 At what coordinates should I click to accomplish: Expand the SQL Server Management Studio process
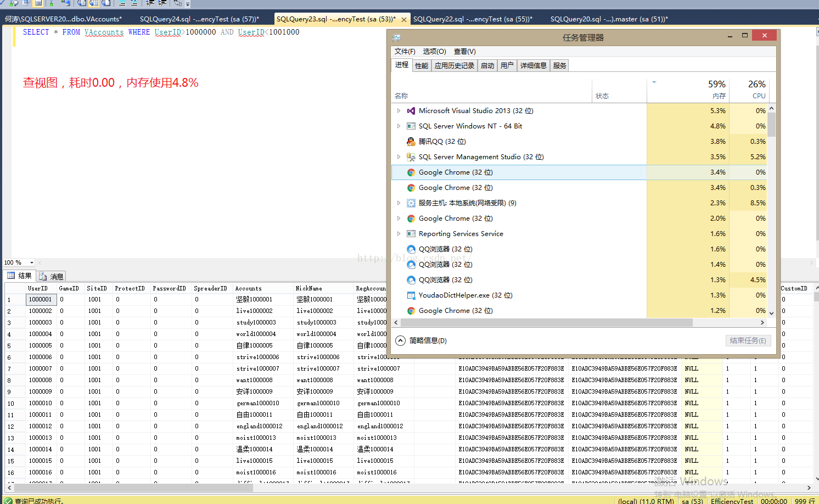(399, 157)
